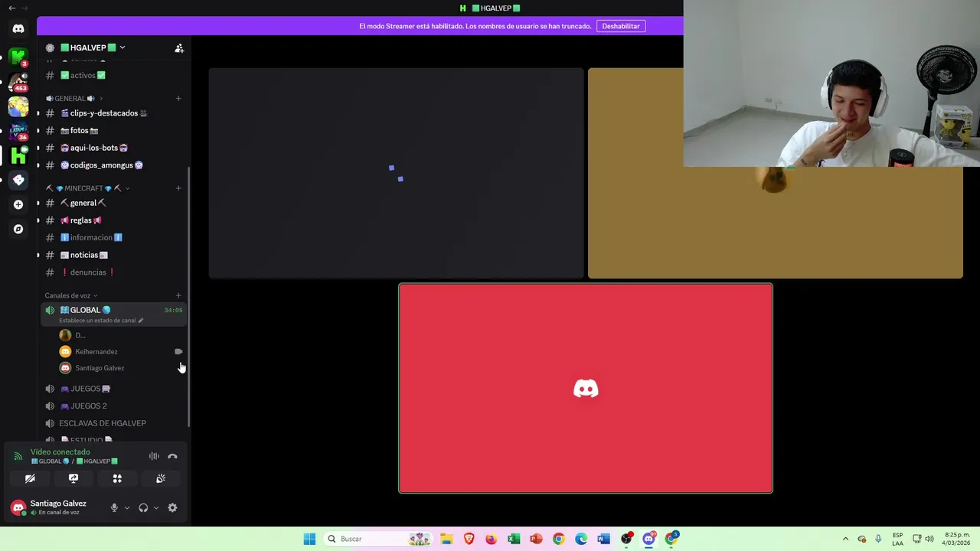Open the Minecraft general channel
Image resolution: width=980 pixels, height=551 pixels.
coord(113,203)
